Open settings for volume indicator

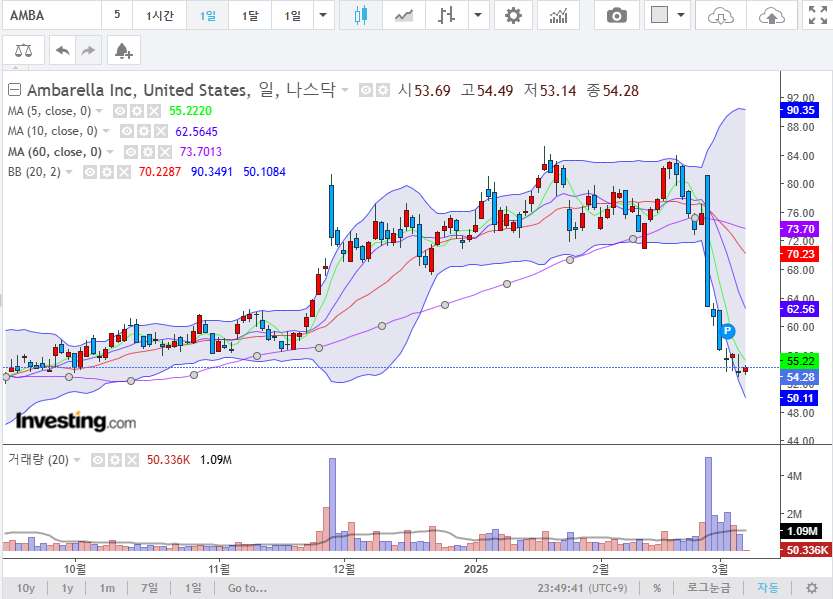pos(115,460)
